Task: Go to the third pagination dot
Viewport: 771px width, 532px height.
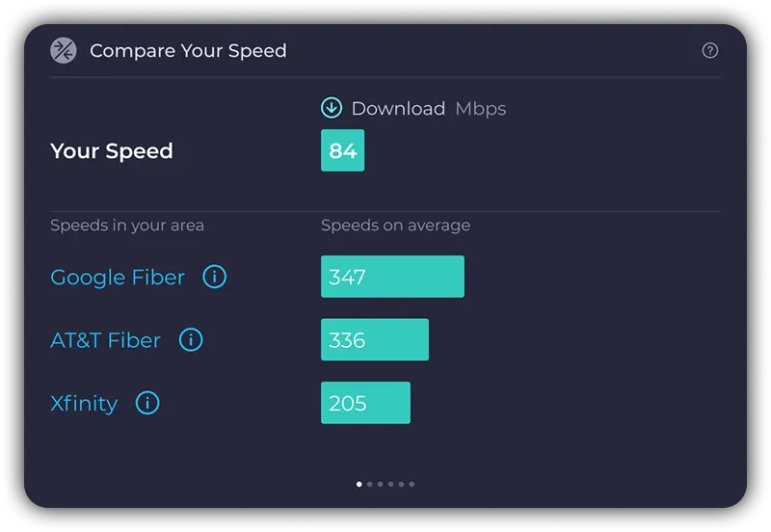Action: point(380,485)
